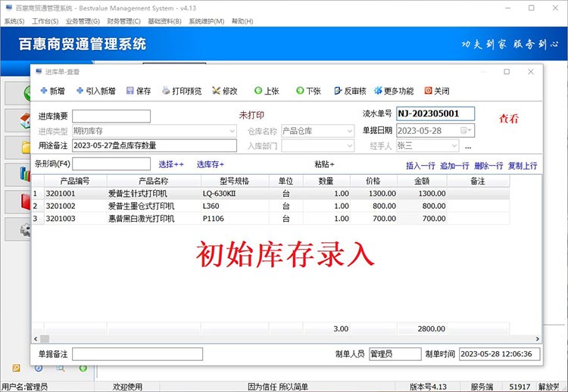Click the horizontal scrollbar left arrow
The height and width of the screenshot is (392, 568).
[x=36, y=339]
